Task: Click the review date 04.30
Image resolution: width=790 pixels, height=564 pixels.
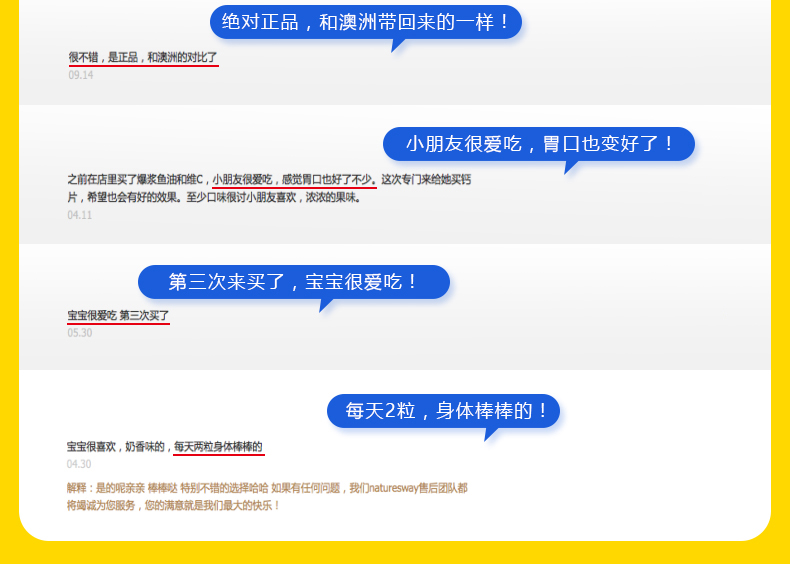Action: [79, 464]
